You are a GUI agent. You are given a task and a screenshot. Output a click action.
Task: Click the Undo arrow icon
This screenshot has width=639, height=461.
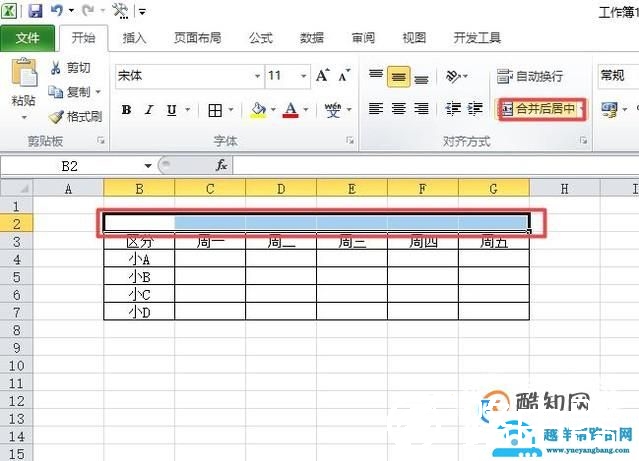point(57,10)
